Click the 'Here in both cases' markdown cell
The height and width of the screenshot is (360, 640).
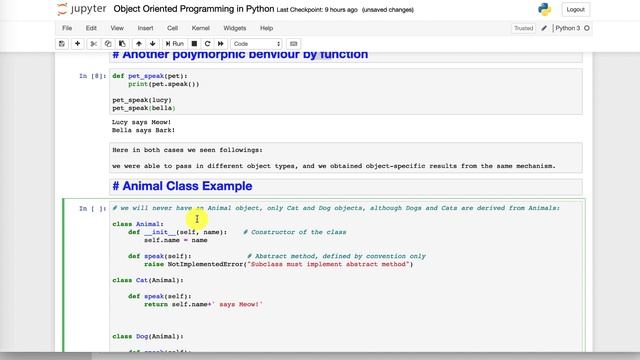click(346, 158)
